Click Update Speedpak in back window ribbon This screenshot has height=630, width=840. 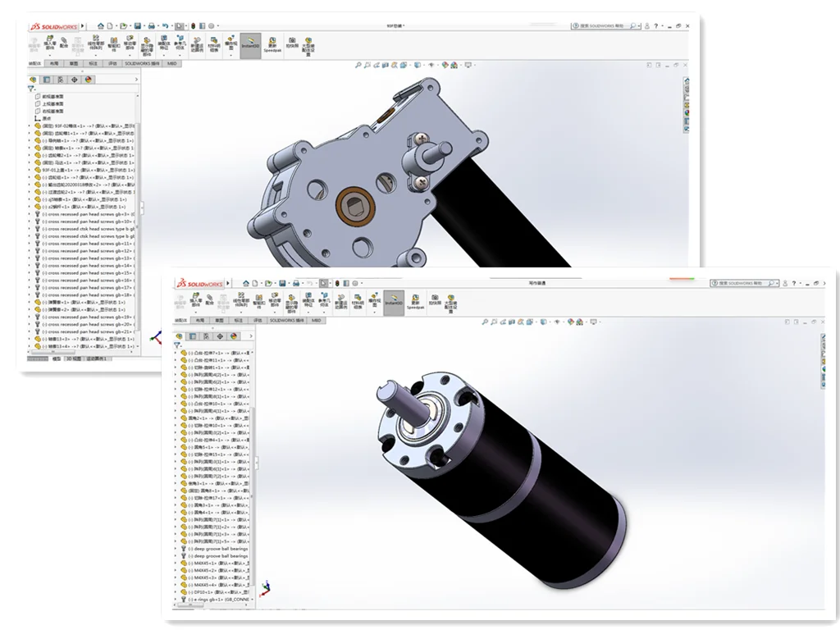272,44
